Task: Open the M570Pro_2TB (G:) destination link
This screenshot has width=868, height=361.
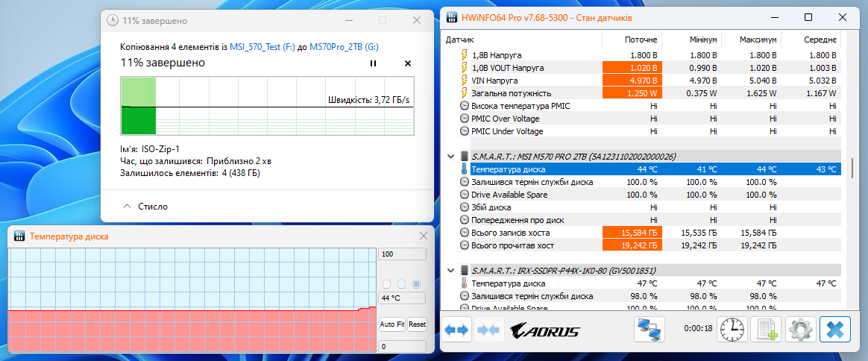Action: pos(345,47)
